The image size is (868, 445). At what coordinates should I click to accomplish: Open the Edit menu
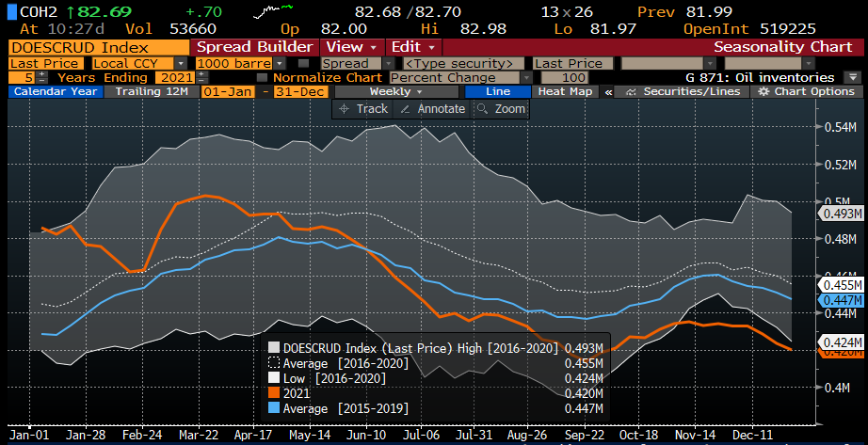click(x=413, y=47)
